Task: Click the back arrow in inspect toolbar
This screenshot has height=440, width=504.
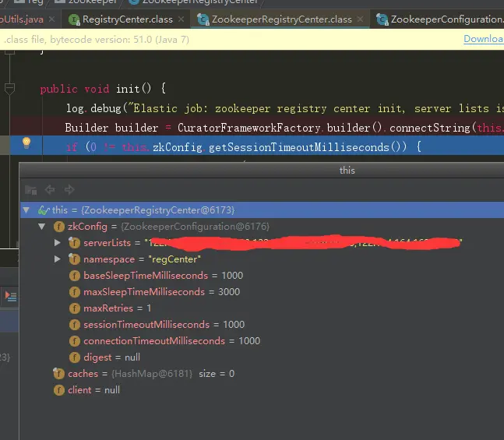Action: 50,189
